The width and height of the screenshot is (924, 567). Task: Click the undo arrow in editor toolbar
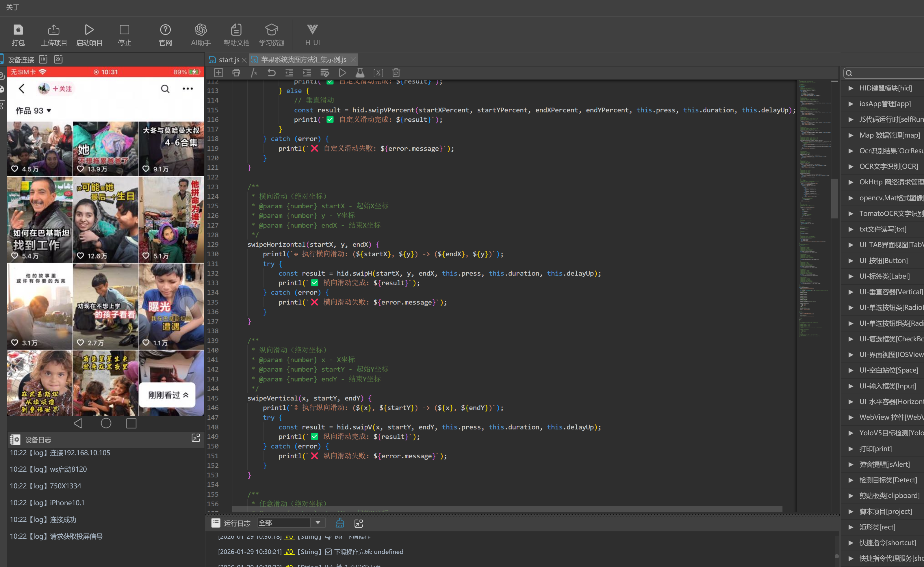(x=272, y=73)
